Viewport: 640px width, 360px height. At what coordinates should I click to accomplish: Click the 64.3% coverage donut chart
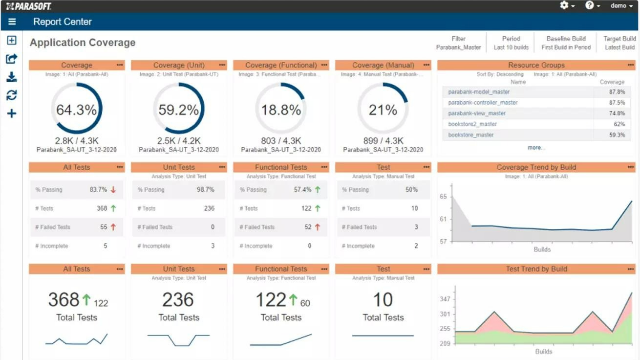pyautogui.click(x=76, y=109)
